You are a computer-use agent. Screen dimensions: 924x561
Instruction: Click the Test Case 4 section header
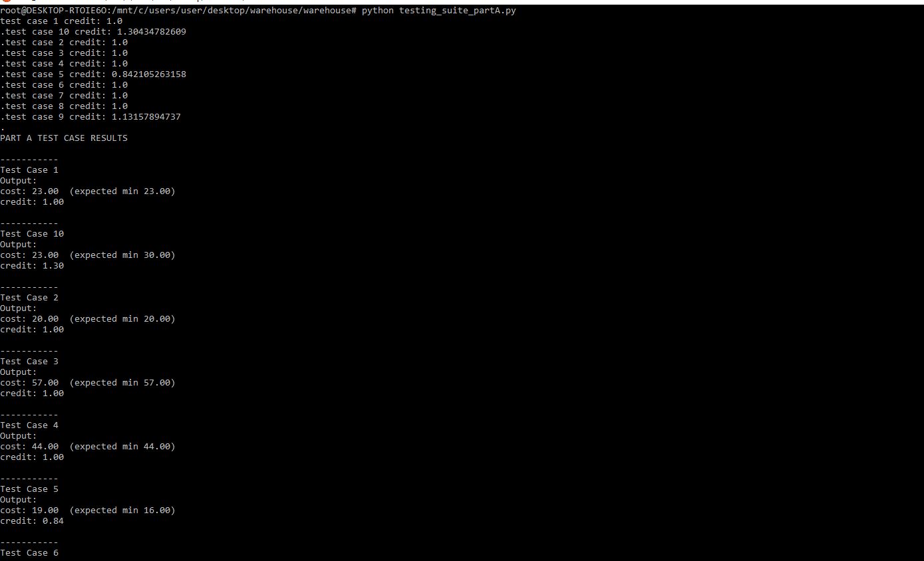pos(29,425)
